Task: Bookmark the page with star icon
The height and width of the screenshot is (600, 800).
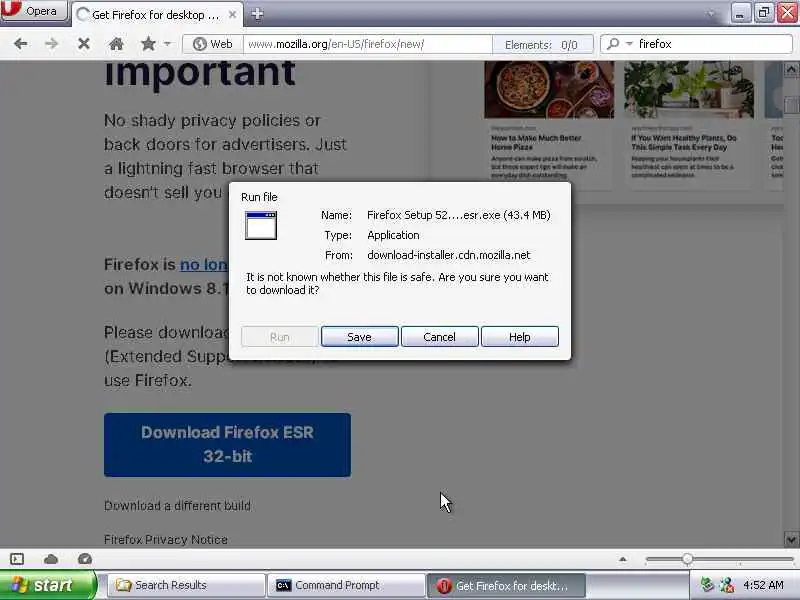Action: click(x=148, y=44)
